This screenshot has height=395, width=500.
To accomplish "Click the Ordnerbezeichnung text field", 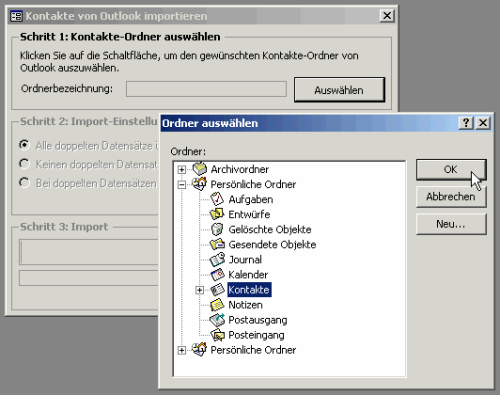I will click(206, 89).
